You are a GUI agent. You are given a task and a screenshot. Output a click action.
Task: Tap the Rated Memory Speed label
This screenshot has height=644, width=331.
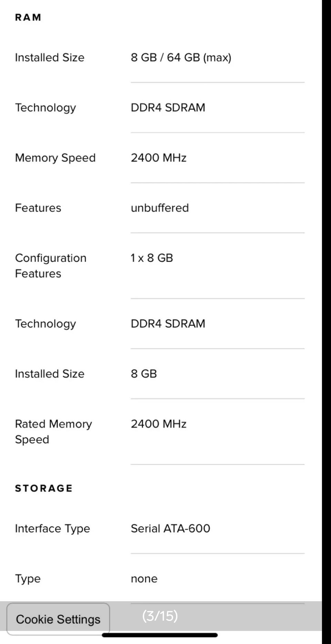[53, 431]
